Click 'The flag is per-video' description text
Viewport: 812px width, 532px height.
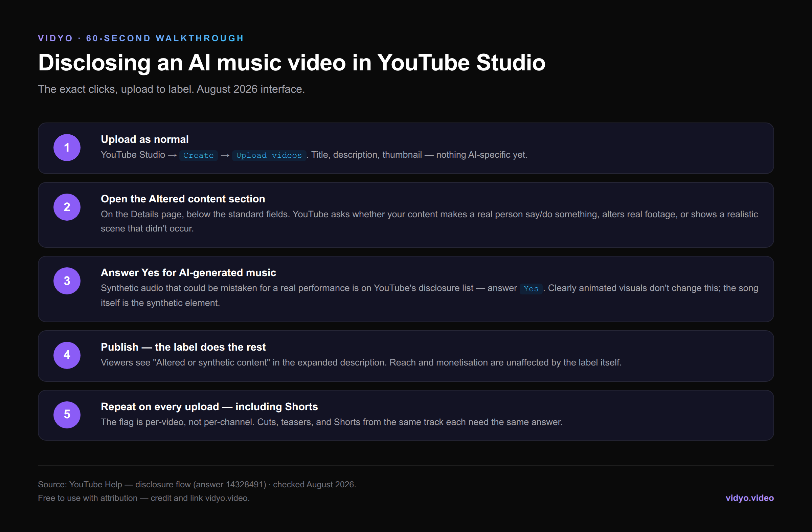[332, 422]
